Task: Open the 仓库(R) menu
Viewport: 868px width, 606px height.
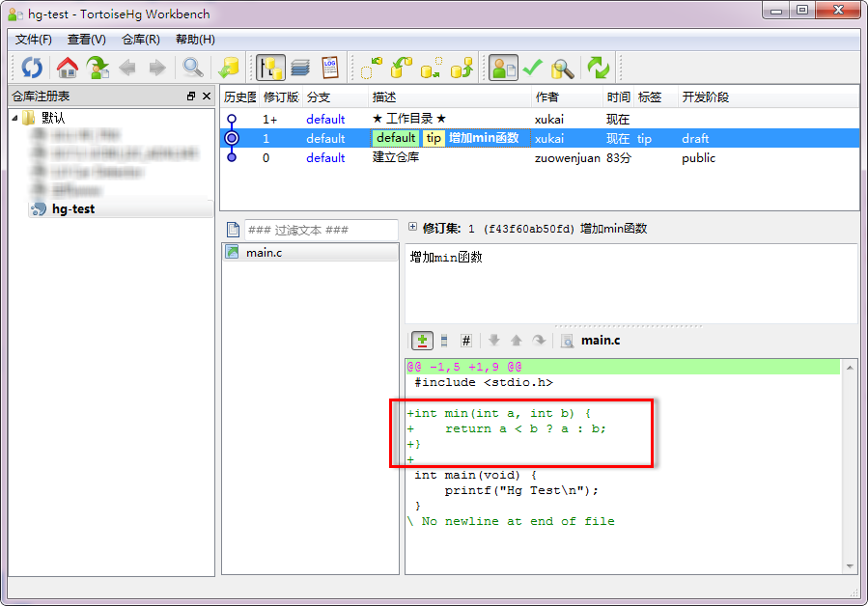Action: point(141,40)
